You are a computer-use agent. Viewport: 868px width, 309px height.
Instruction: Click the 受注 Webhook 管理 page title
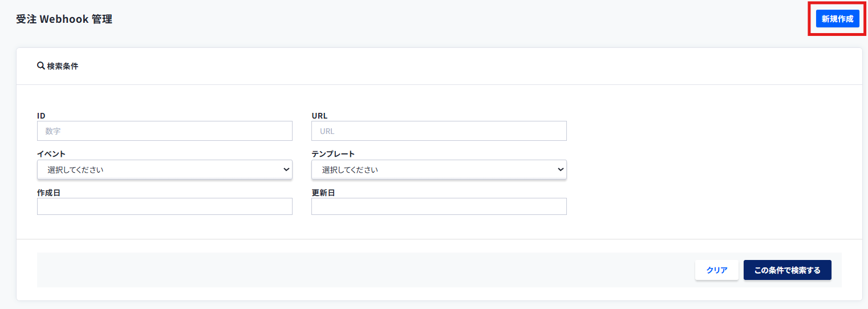pyautogui.click(x=64, y=19)
